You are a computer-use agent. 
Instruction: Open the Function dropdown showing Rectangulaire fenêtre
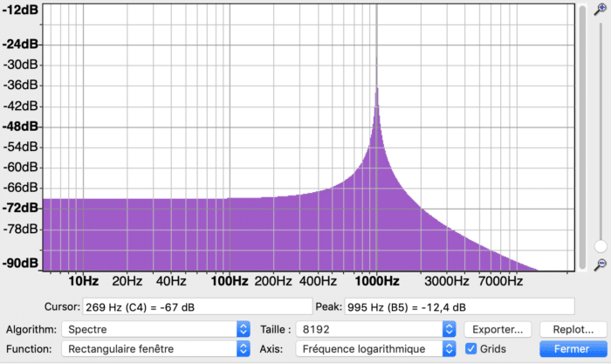[x=155, y=348]
